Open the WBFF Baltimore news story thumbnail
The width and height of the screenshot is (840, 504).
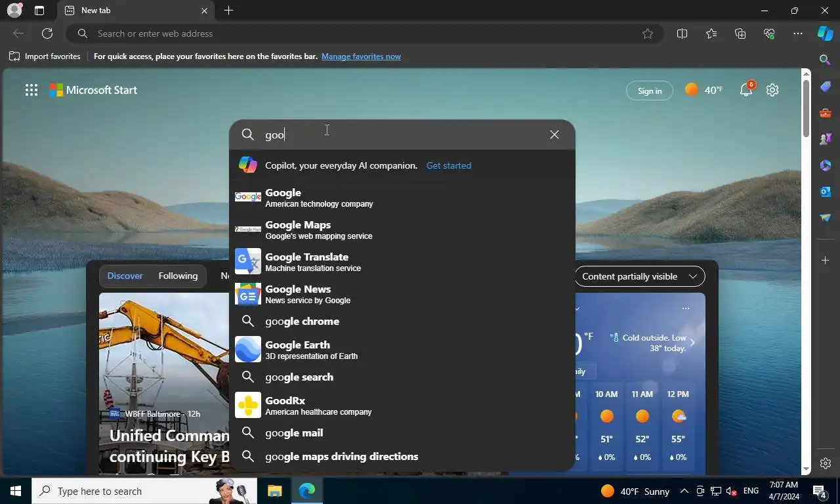pyautogui.click(x=164, y=383)
